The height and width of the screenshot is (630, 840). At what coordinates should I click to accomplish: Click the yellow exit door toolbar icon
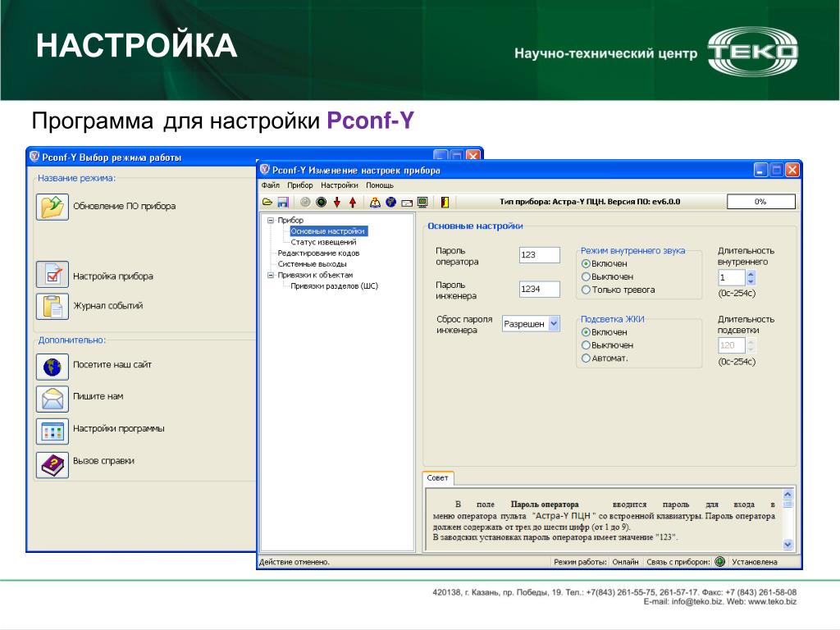pos(445,202)
